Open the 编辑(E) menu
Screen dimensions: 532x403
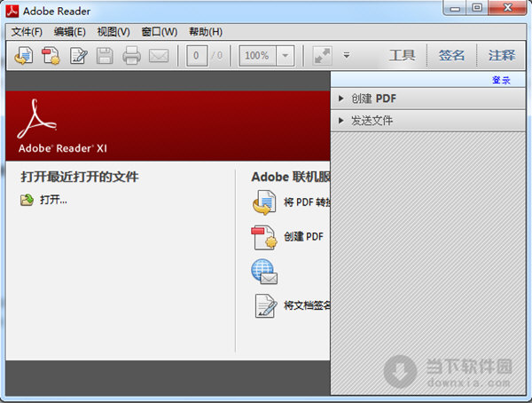[x=69, y=32]
